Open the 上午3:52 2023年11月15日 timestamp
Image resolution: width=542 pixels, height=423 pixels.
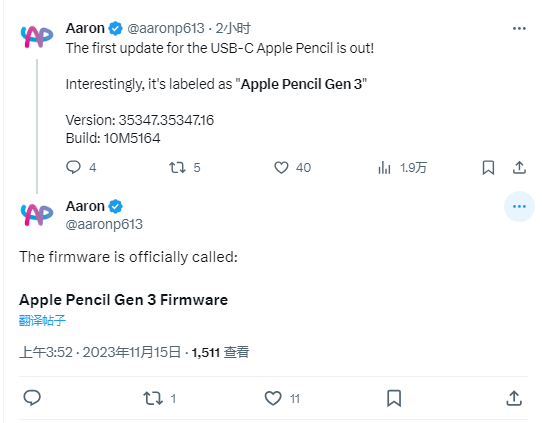100,352
